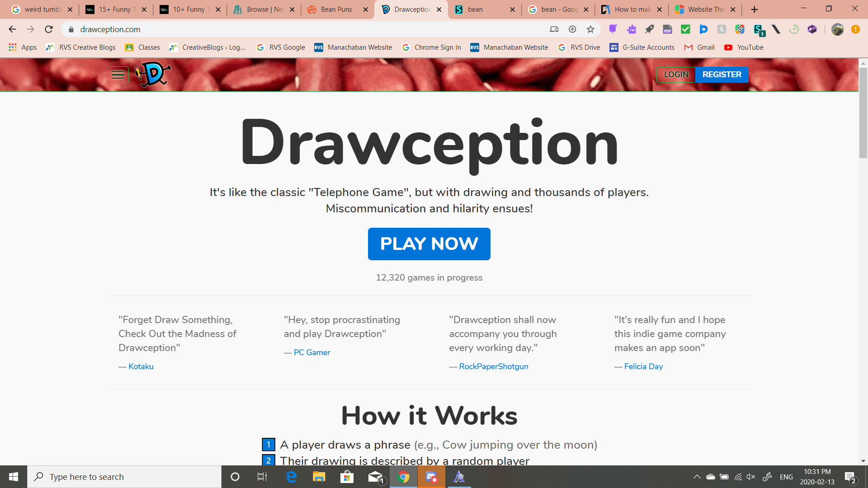Mute toggle: click the speaker volume tray icon

(x=751, y=477)
